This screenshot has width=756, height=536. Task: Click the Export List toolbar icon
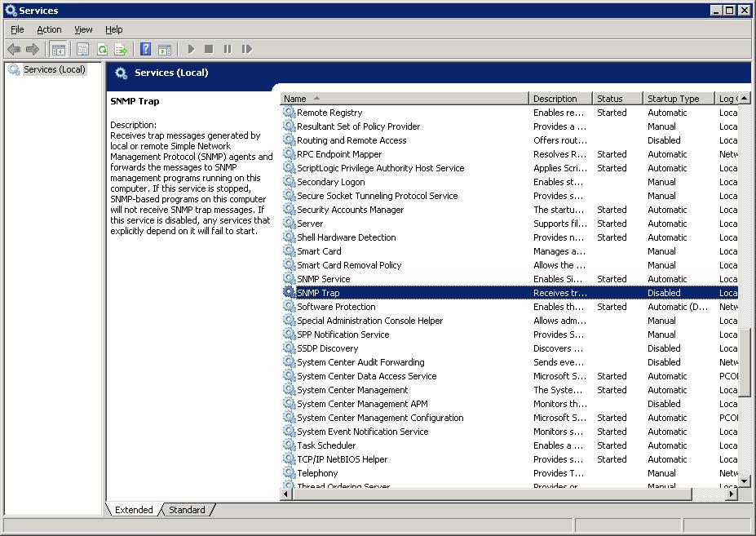[121, 50]
